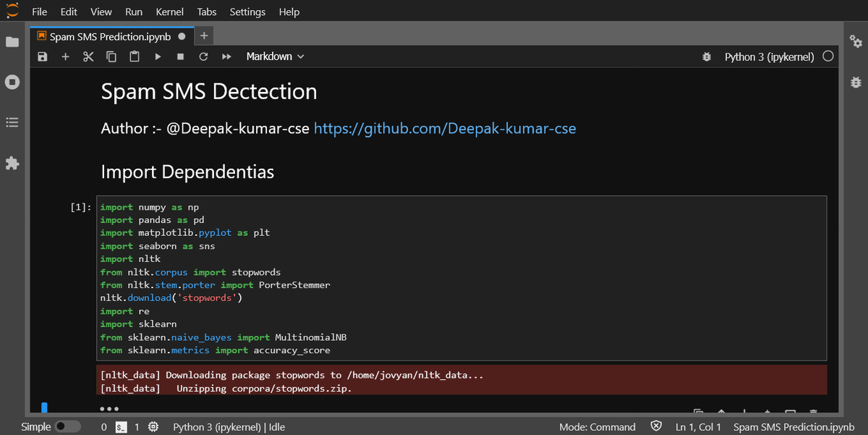Click the [1]: cell execution prompt
Image resolution: width=868 pixels, height=435 pixels.
click(x=80, y=207)
